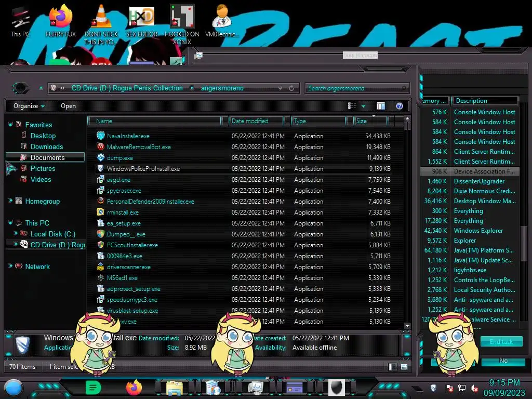Click the search magnifier icon in Explorer
This screenshot has width=532, height=399.
[404, 88]
